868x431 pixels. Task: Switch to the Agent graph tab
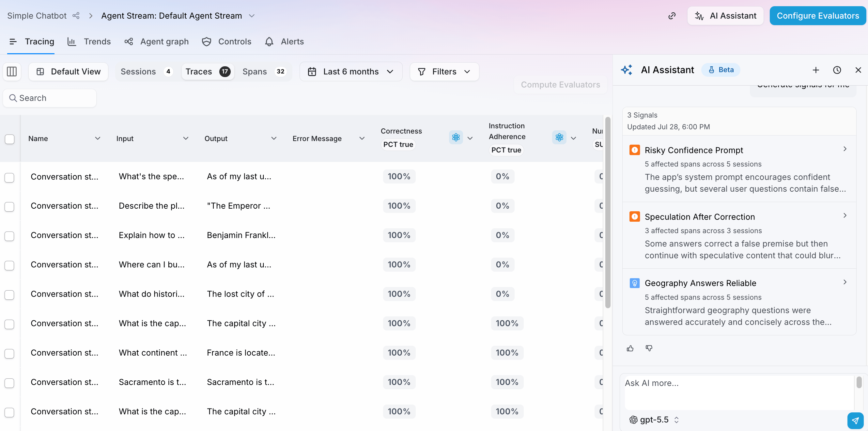157,41
